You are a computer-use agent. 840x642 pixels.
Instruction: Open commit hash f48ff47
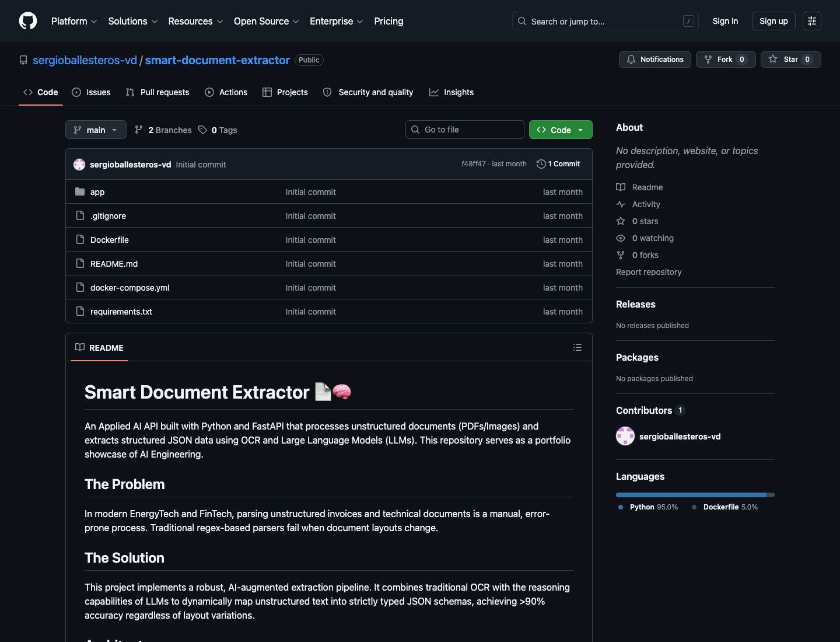(x=473, y=164)
